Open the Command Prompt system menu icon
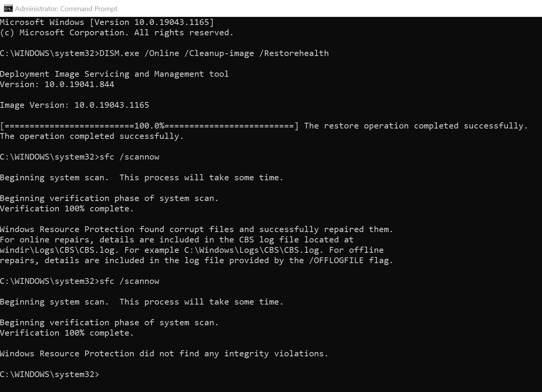Image resolution: width=542 pixels, height=392 pixels. (x=8, y=8)
